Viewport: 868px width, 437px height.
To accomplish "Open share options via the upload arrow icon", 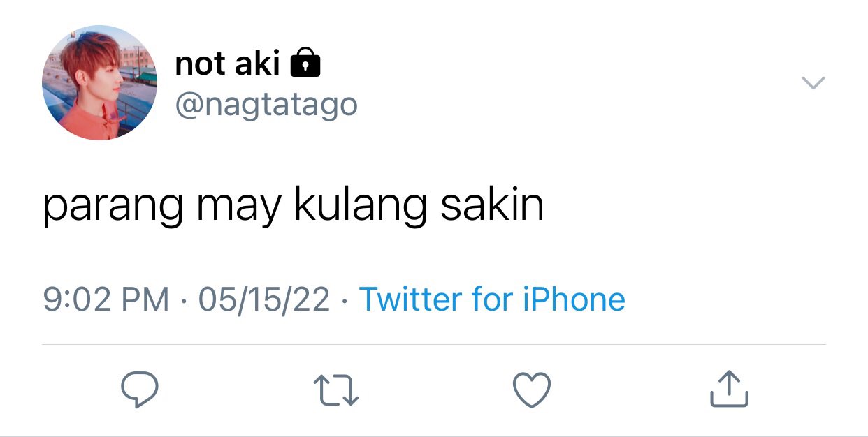I will pos(729,389).
